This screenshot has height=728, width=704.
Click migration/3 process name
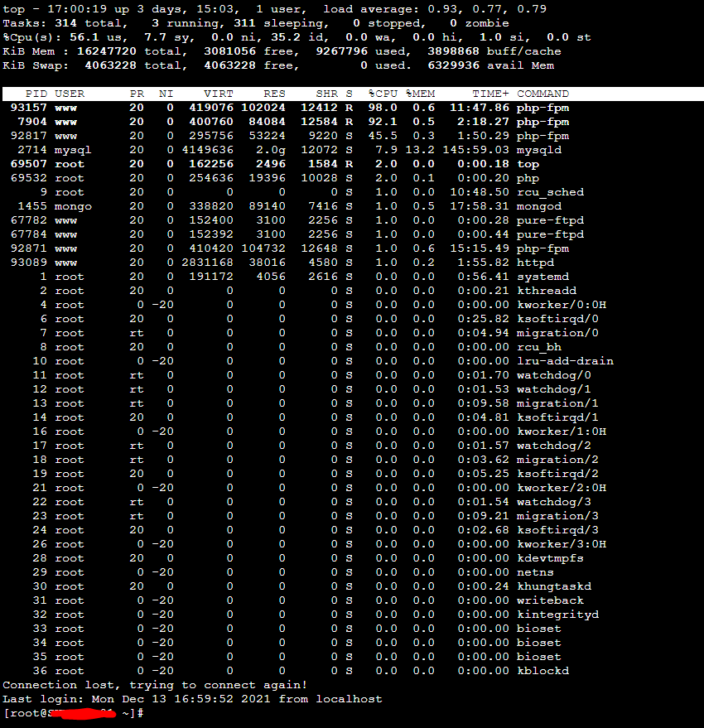point(557,516)
